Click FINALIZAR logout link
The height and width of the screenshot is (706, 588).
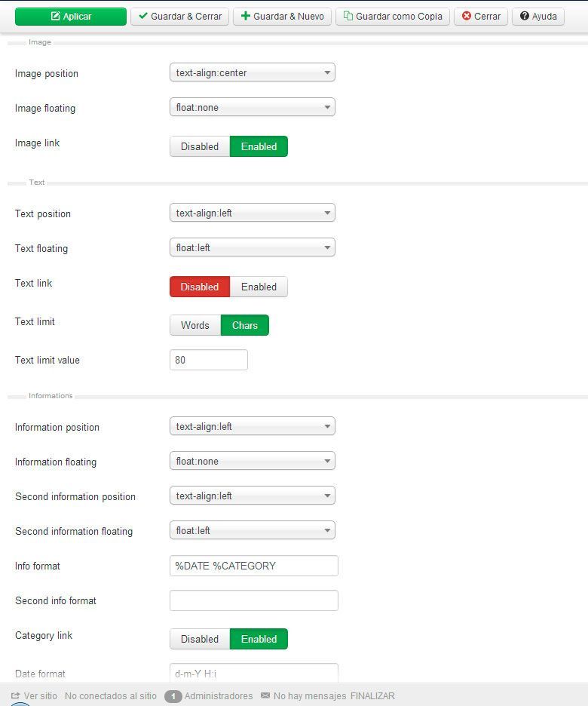[372, 696]
